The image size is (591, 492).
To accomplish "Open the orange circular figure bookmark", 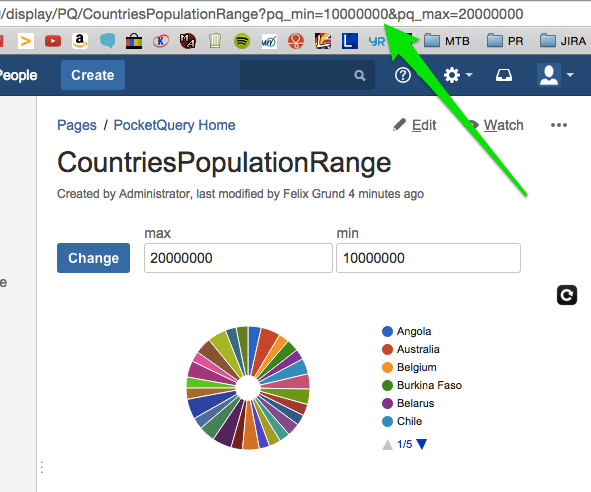I will (296, 41).
